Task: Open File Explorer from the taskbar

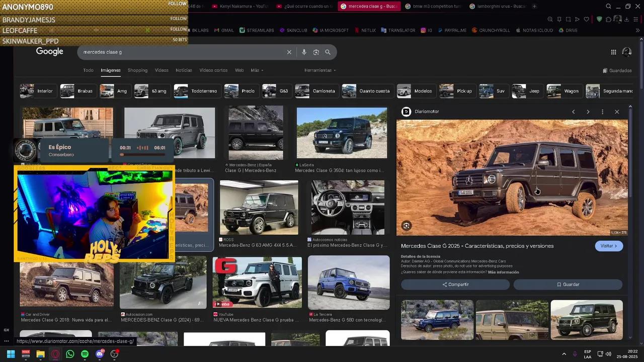Action: click(x=40, y=354)
